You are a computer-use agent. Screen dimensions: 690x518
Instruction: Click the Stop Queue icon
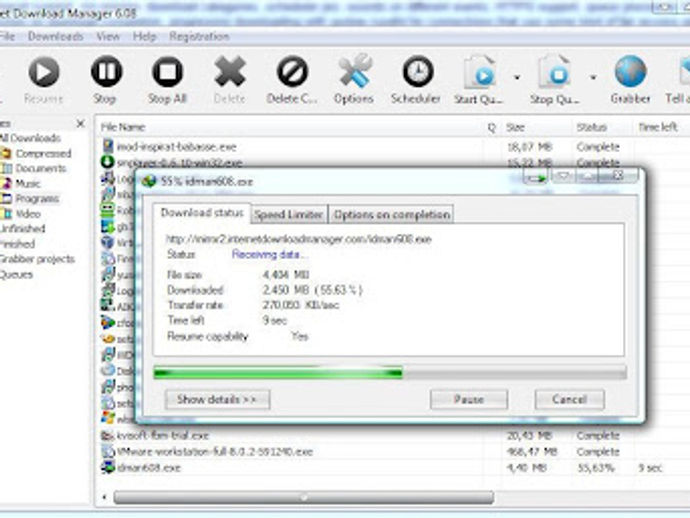tap(554, 72)
